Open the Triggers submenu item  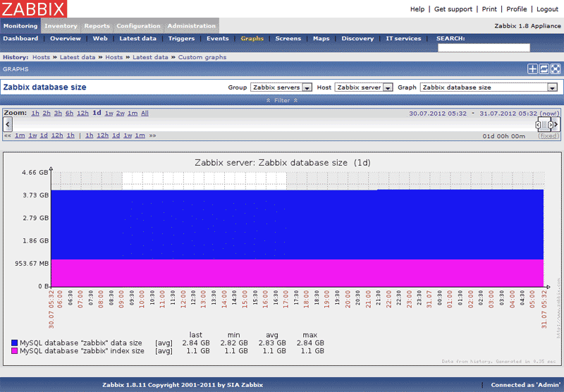[x=181, y=39]
